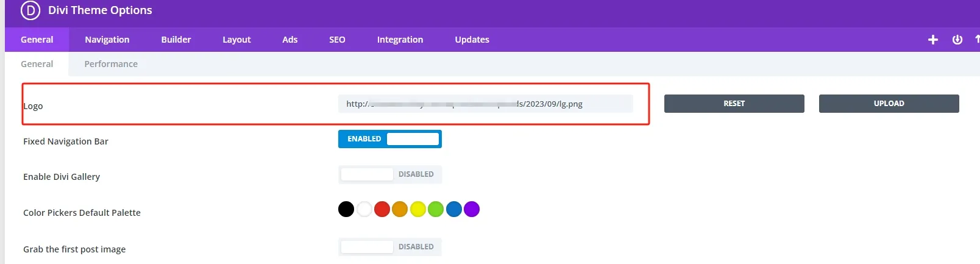The height and width of the screenshot is (264, 980).
Task: Open the Ads tab
Action: 290,40
